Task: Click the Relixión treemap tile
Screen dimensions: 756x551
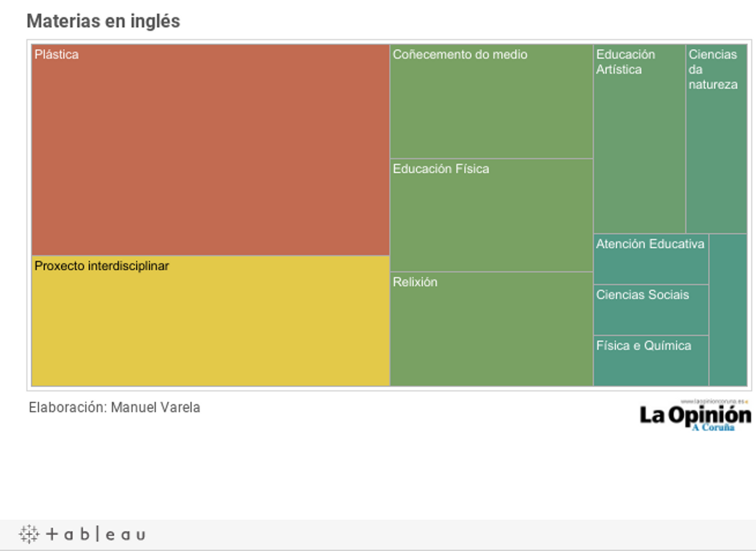Action: tap(491, 329)
